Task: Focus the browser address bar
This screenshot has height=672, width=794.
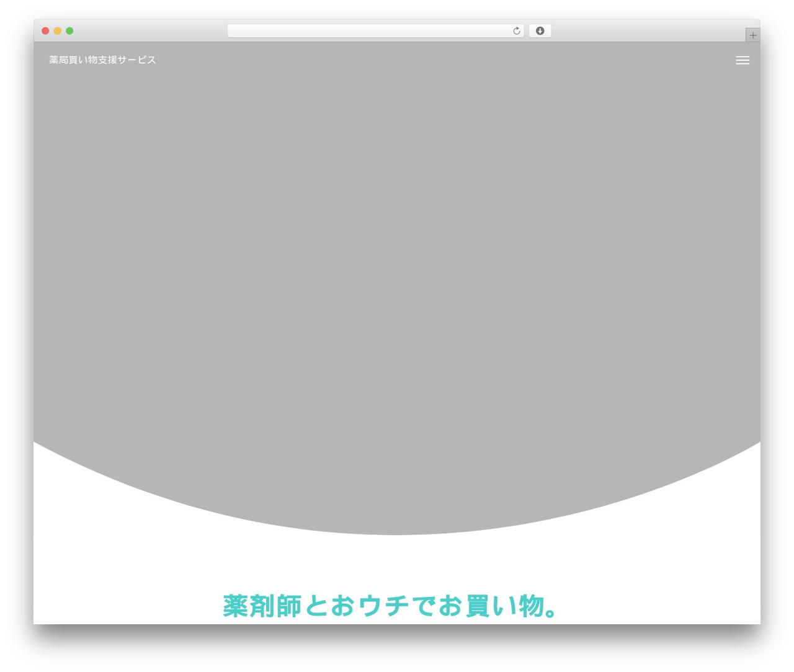Action: coord(375,31)
